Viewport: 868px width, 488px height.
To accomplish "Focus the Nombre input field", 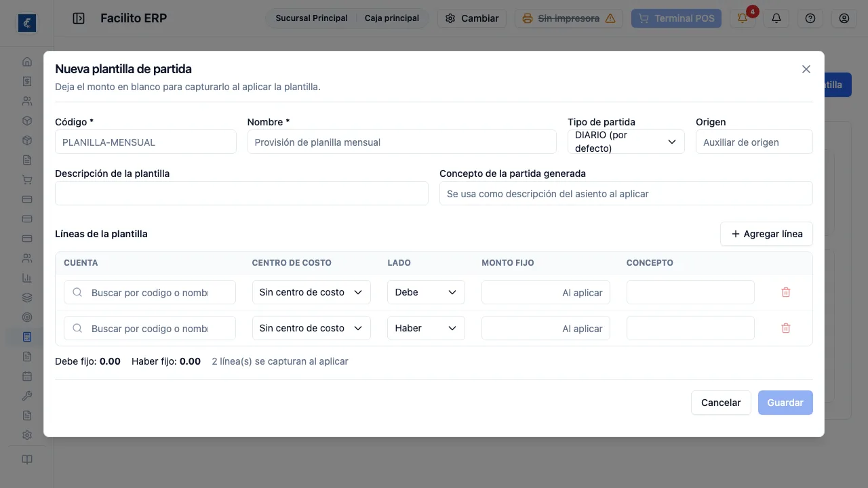I will point(402,142).
